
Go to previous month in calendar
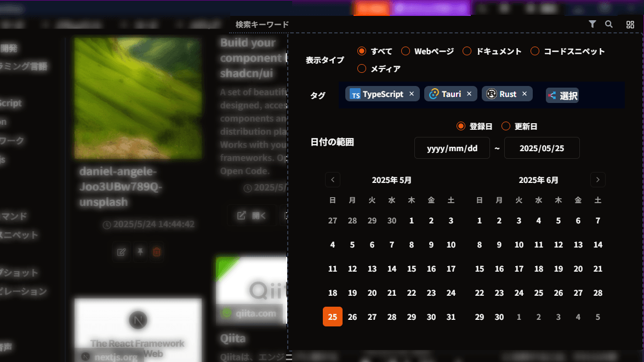(333, 180)
